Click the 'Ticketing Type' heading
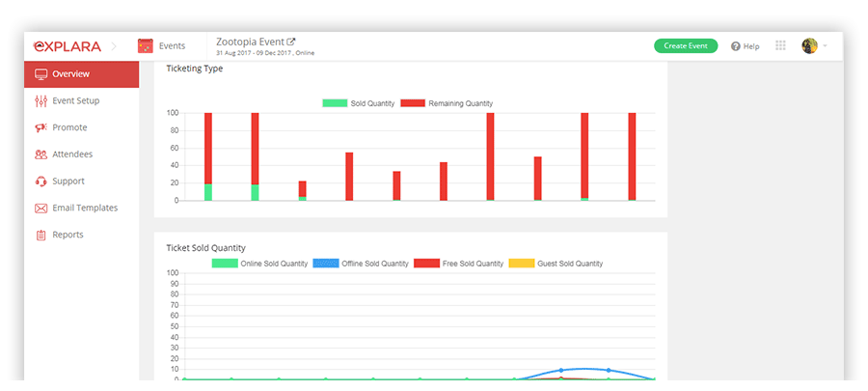Screen dimensions: 868x391 pyautogui.click(x=194, y=69)
